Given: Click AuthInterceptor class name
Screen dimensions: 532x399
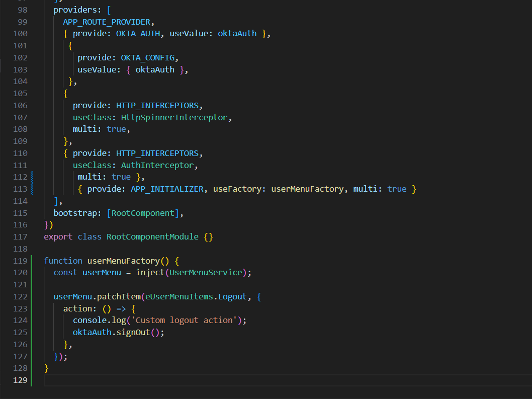Looking at the screenshot, I should [157, 165].
